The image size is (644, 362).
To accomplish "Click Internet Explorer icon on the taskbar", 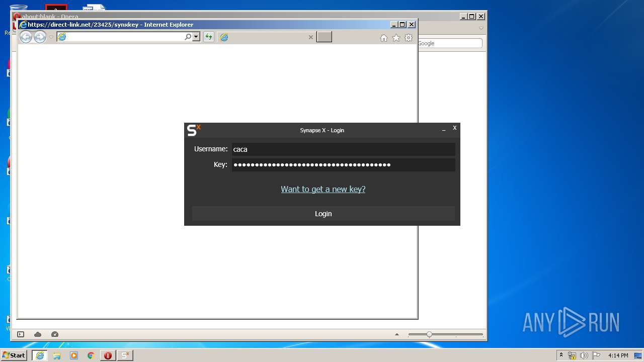I will [40, 355].
